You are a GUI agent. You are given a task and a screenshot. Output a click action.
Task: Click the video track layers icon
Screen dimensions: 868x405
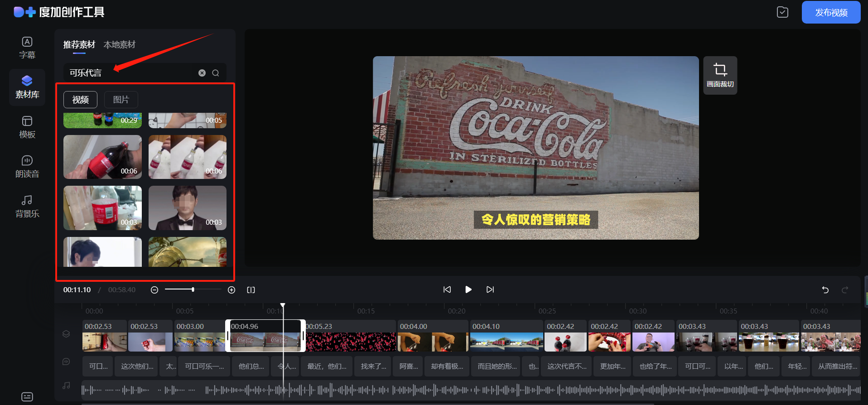pyautogui.click(x=66, y=334)
